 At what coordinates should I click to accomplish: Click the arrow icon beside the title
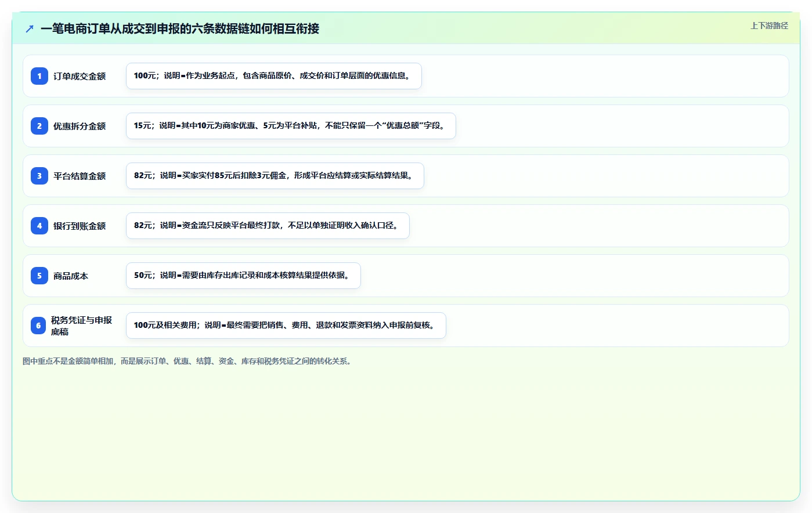(30, 28)
